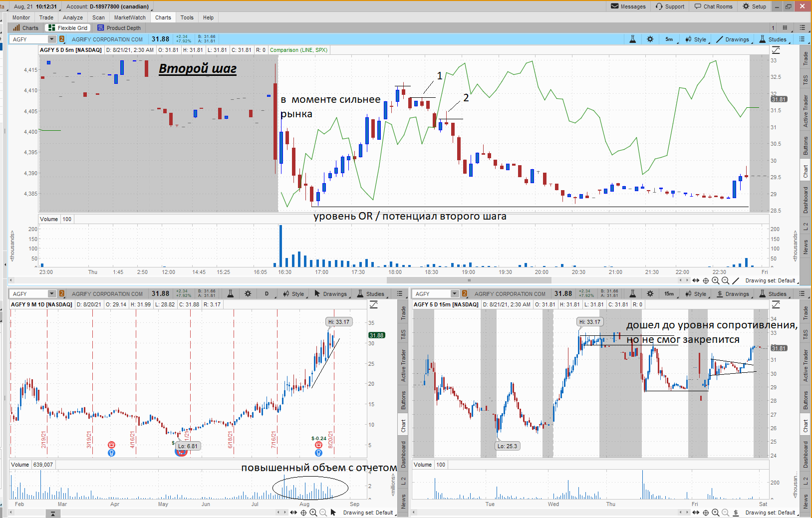This screenshot has height=518, width=812.
Task: Select the daily chart's pan crosshair tool
Action: 303,513
